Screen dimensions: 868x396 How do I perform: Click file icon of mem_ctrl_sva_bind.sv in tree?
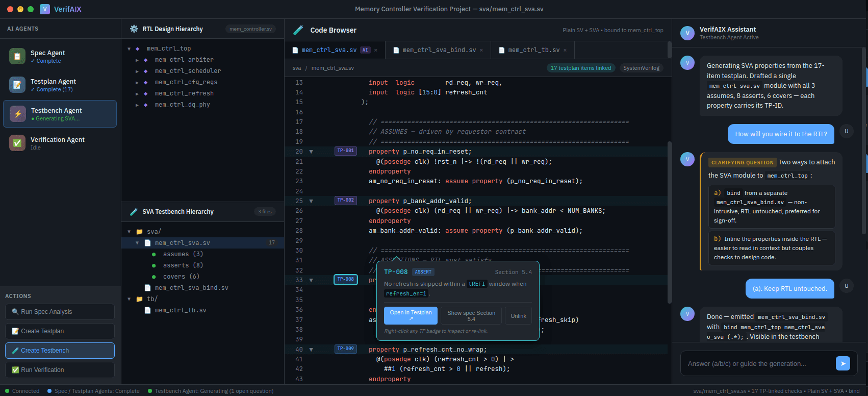click(147, 288)
